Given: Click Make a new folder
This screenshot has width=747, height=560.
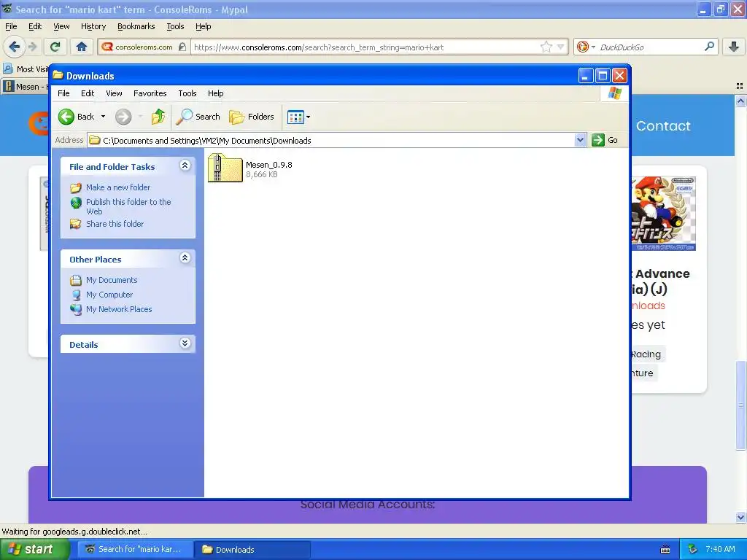Looking at the screenshot, I should pyautogui.click(x=118, y=187).
